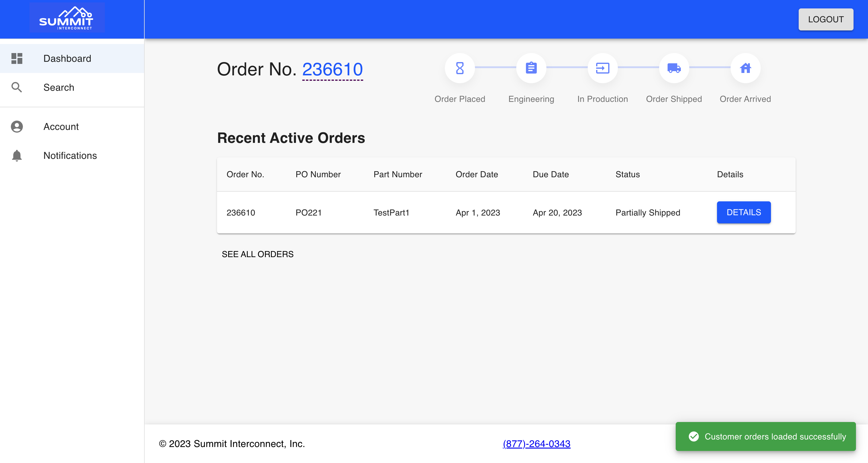Click the PO Number column header
The width and height of the screenshot is (868, 463).
click(x=318, y=174)
